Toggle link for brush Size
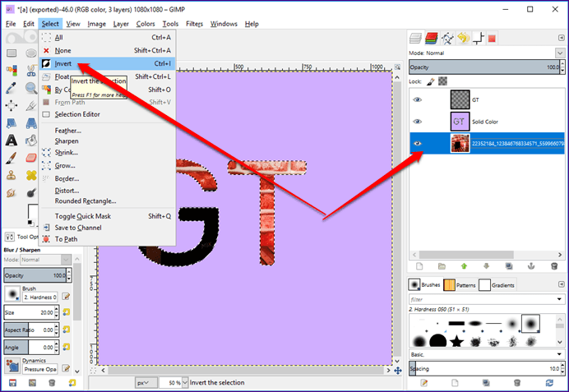The image size is (569, 392). [x=66, y=312]
